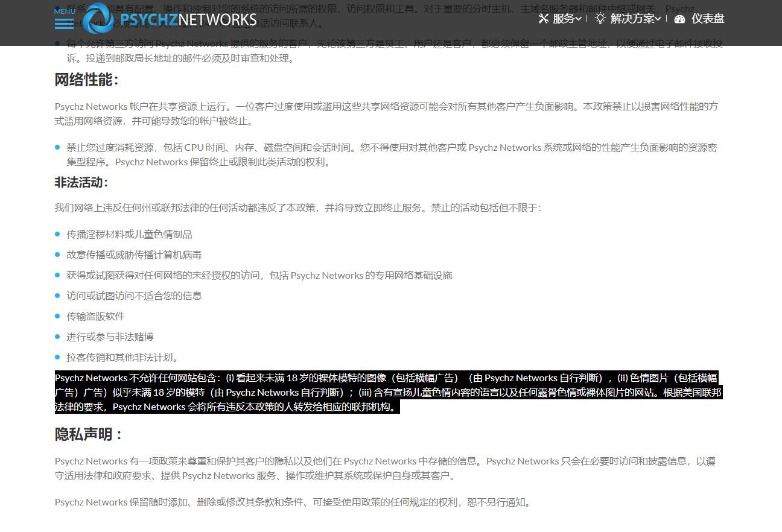
Task: Click the bullet text starting 禁止您过度消耗资源
Action: pyautogui.click(x=392, y=154)
